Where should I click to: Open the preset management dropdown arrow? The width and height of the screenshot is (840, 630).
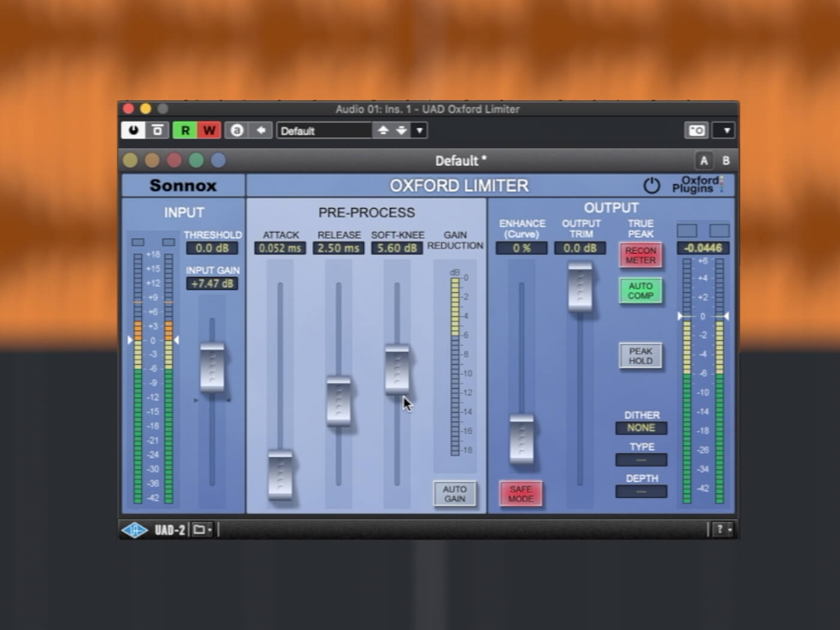(420, 130)
